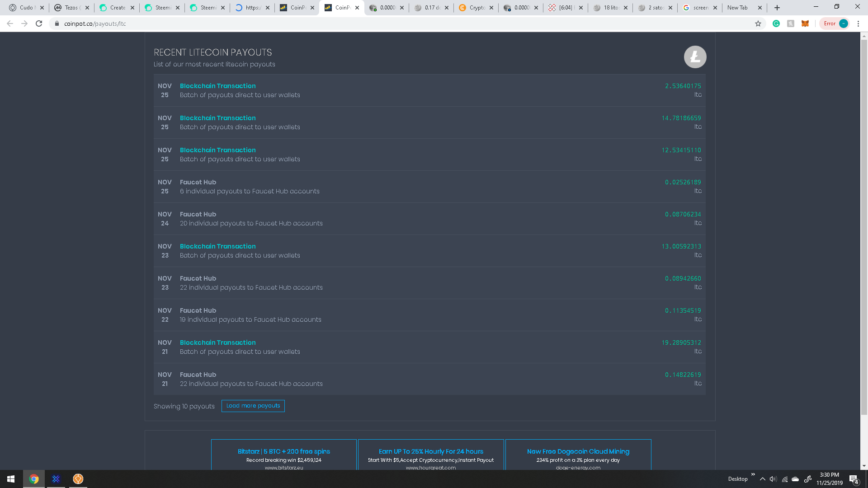Open Chrome three-dot menu
This screenshot has width=868, height=488.
click(x=858, y=23)
